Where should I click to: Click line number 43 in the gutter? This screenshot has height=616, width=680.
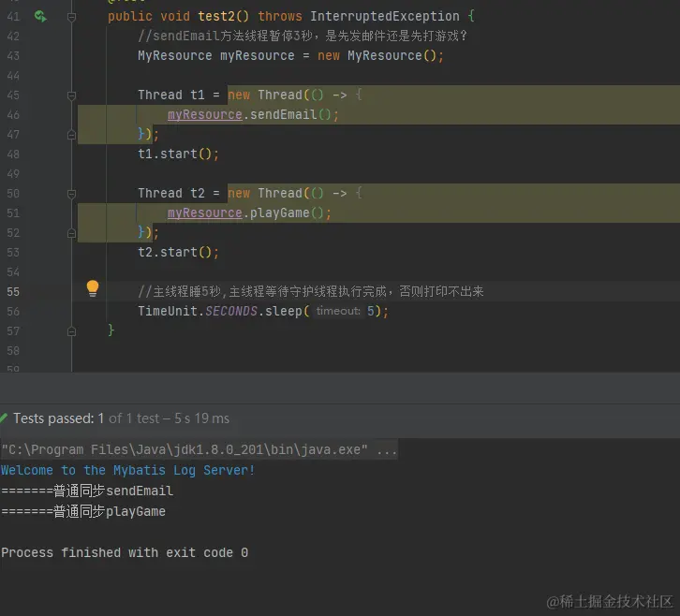coord(13,56)
